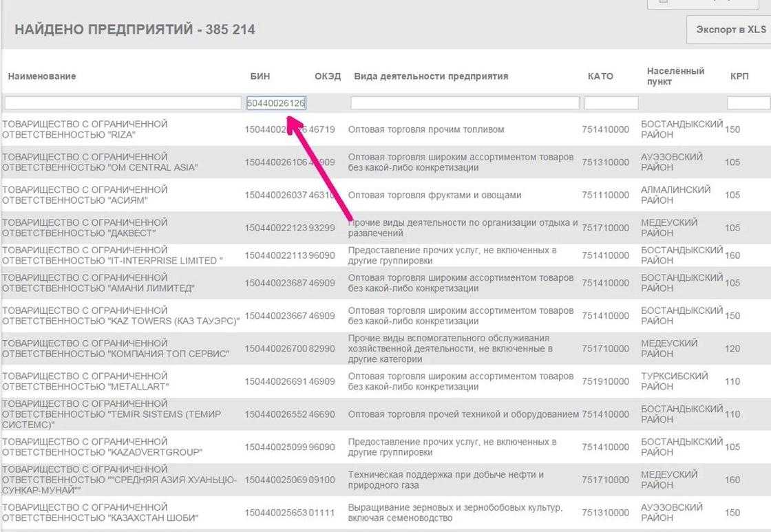
Task: Click the КАТО column header
Action: pyautogui.click(x=600, y=76)
